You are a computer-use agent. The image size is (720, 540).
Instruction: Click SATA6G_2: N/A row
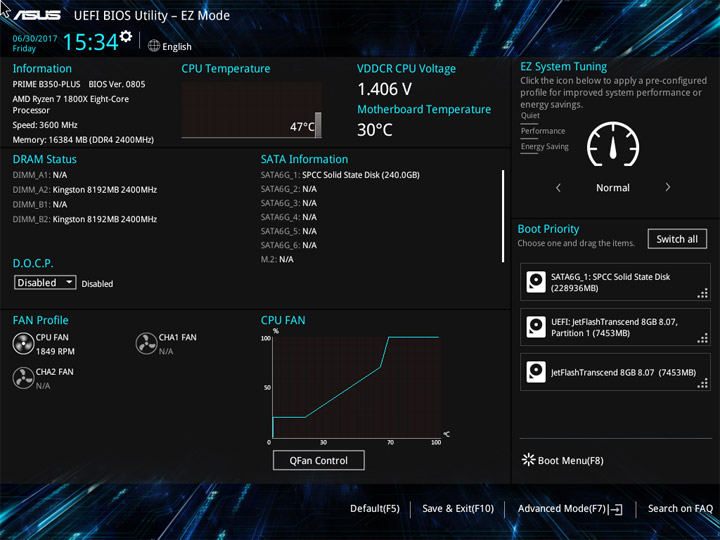[x=289, y=189]
